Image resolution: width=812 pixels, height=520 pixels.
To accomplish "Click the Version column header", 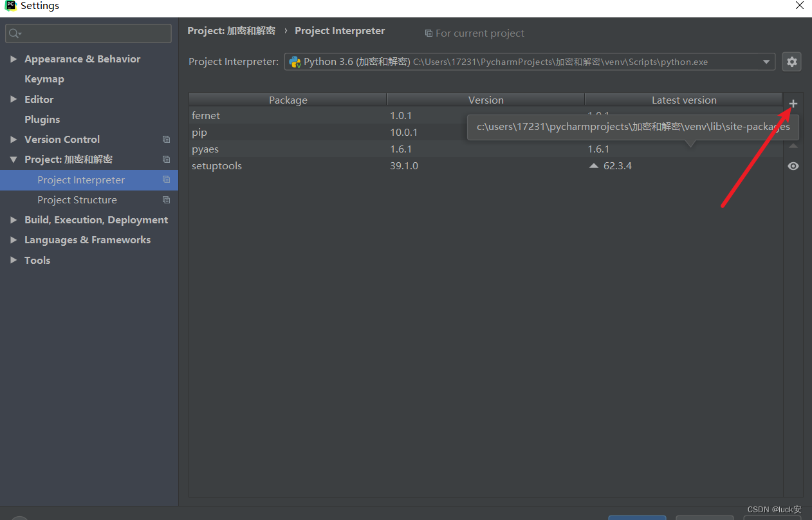I will pyautogui.click(x=486, y=100).
